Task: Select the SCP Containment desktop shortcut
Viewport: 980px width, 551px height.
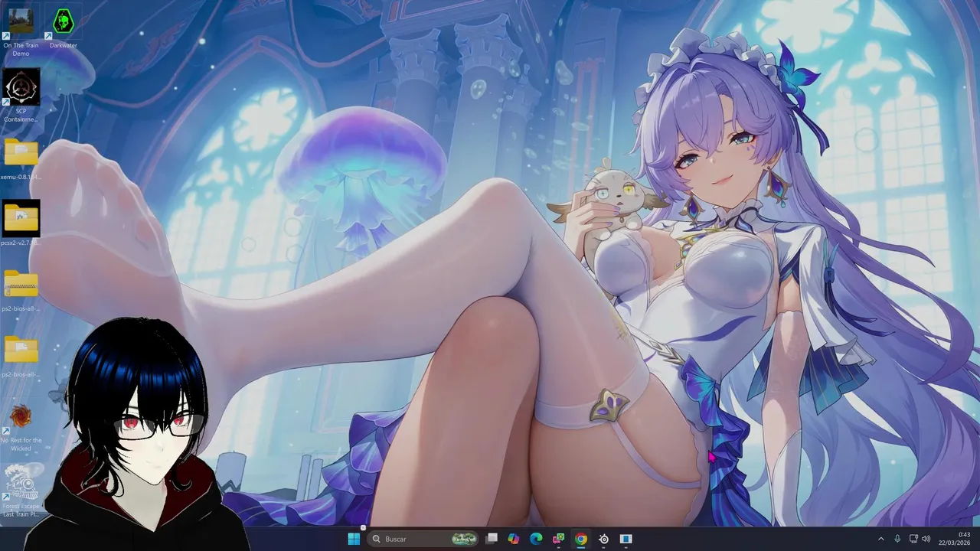Action: pyautogui.click(x=21, y=96)
